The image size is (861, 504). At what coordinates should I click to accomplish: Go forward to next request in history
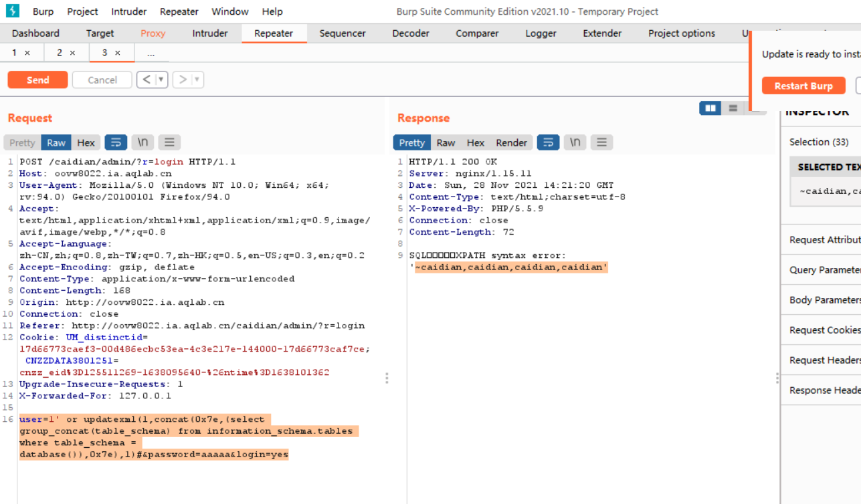point(182,80)
